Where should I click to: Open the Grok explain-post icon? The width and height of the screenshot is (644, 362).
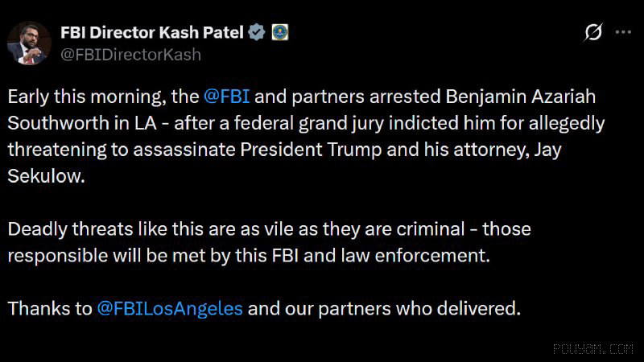[x=593, y=32]
